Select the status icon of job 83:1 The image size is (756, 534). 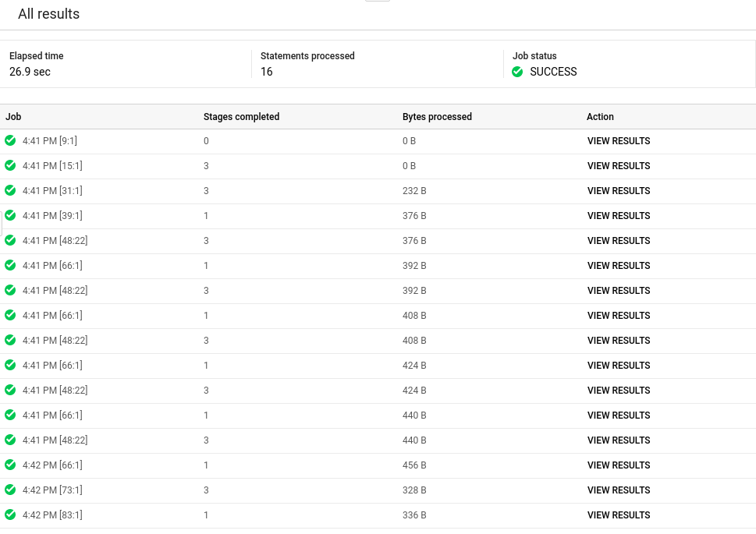pos(10,515)
